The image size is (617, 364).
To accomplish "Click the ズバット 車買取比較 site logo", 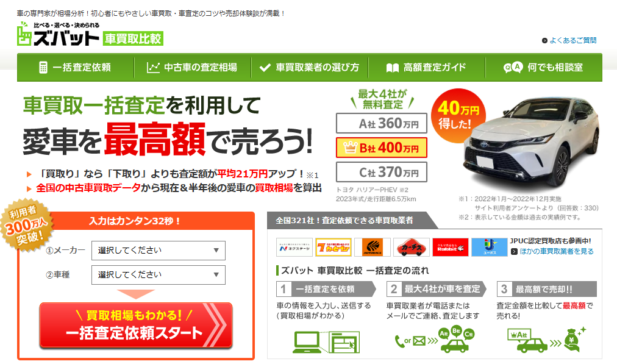I will click(x=90, y=34).
